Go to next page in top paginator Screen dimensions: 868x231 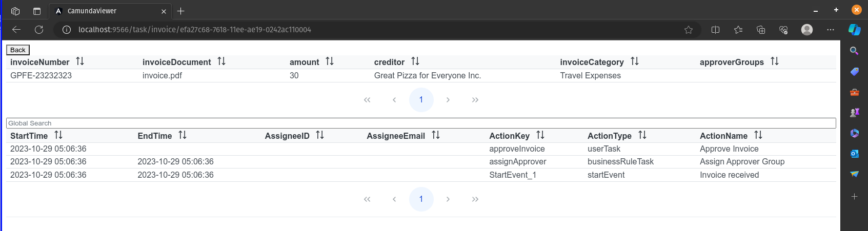pos(448,100)
